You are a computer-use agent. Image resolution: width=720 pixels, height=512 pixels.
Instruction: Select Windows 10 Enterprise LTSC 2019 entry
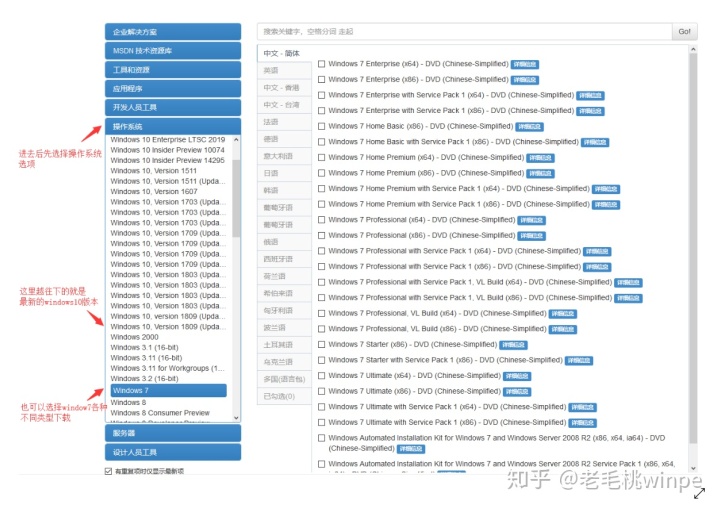pyautogui.click(x=168, y=140)
